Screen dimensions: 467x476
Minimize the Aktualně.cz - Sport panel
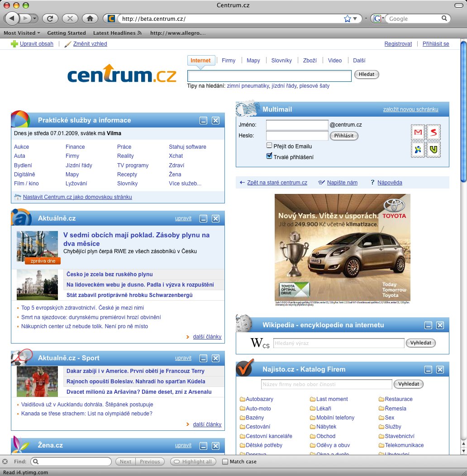[x=203, y=358]
